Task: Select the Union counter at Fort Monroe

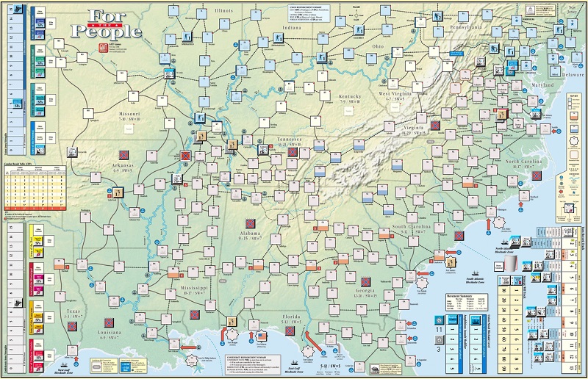Action: tap(536, 112)
